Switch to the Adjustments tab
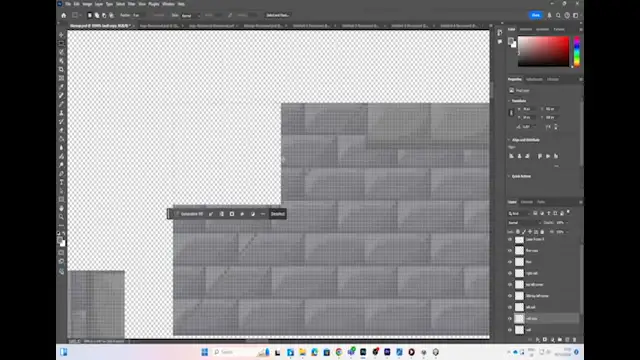This screenshot has width=640, height=360. (x=534, y=79)
